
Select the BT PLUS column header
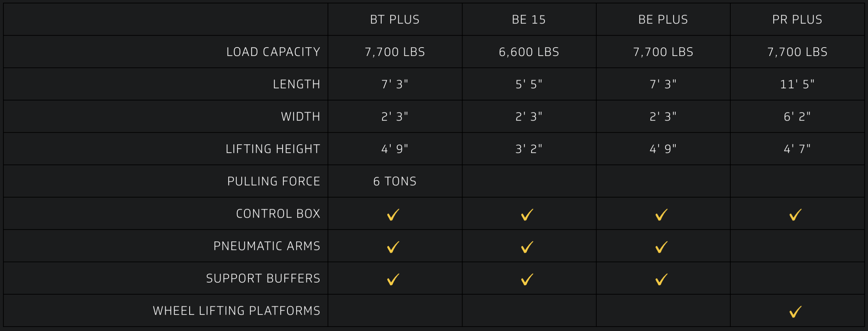pos(395,20)
